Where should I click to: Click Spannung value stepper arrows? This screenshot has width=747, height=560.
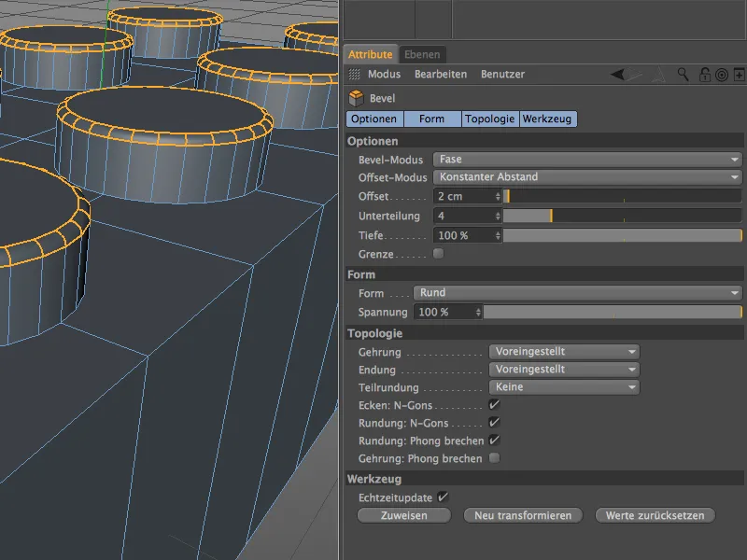pyautogui.click(x=478, y=312)
